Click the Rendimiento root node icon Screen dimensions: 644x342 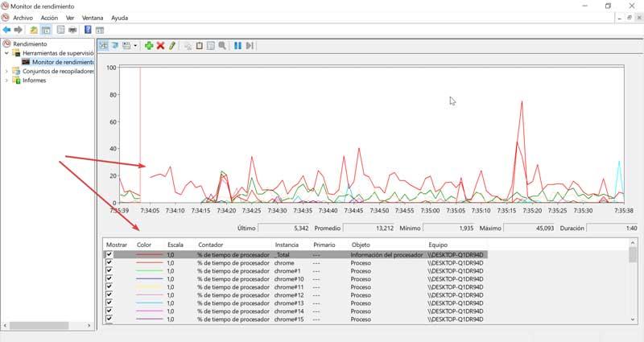(6, 43)
